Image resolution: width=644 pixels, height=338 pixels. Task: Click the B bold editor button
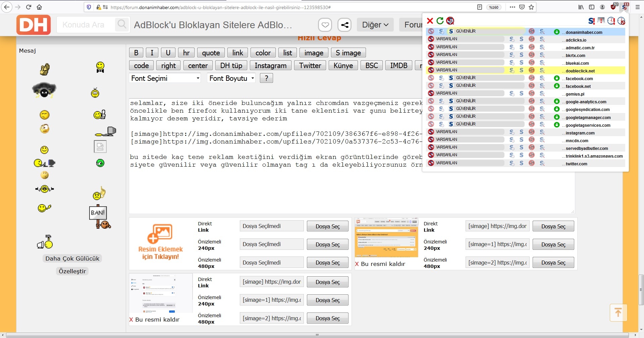tap(136, 53)
